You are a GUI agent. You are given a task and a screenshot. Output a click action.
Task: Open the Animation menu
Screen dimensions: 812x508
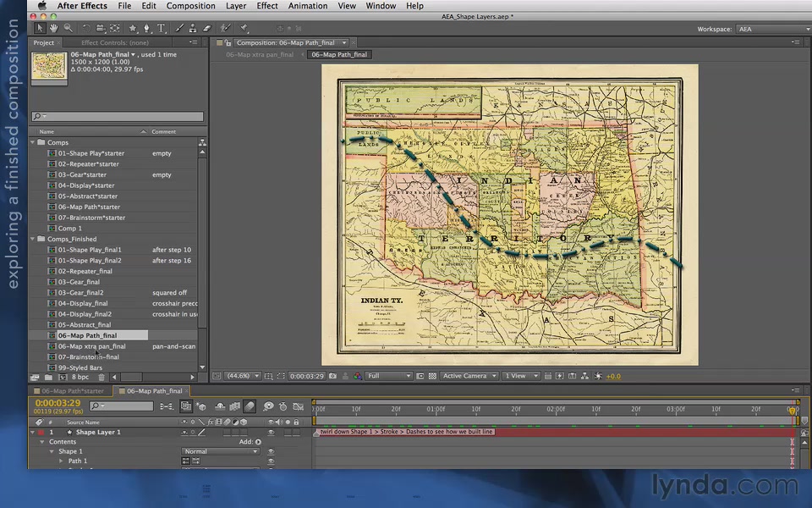[308, 6]
